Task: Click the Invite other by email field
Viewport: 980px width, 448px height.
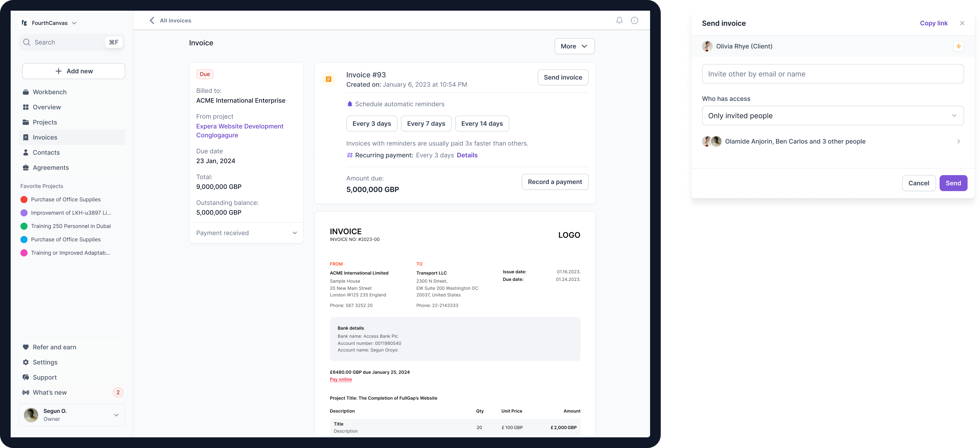Action: 832,74
